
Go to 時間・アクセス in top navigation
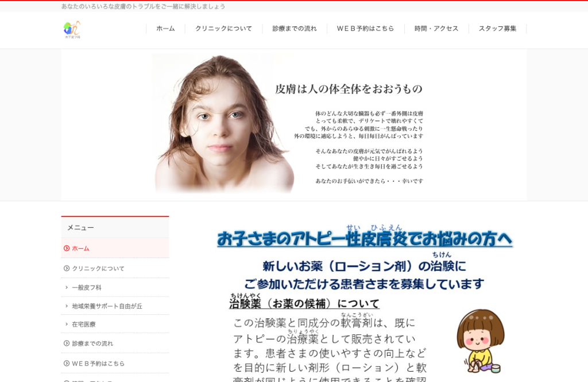[436, 29]
